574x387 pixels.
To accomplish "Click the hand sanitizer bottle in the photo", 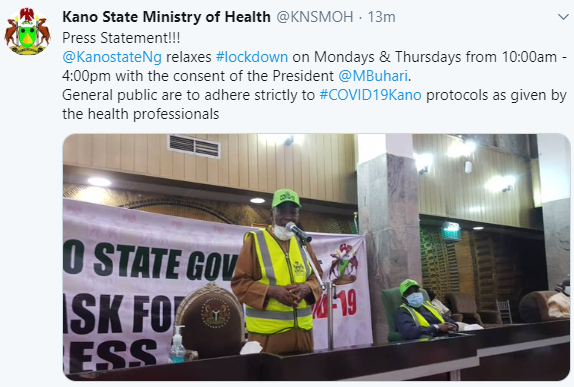I will tap(177, 344).
